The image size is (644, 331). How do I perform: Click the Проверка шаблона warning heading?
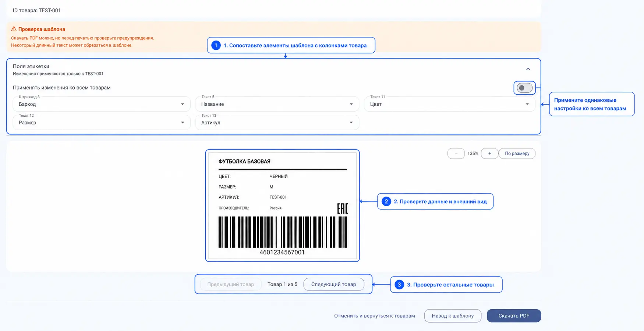(x=42, y=29)
